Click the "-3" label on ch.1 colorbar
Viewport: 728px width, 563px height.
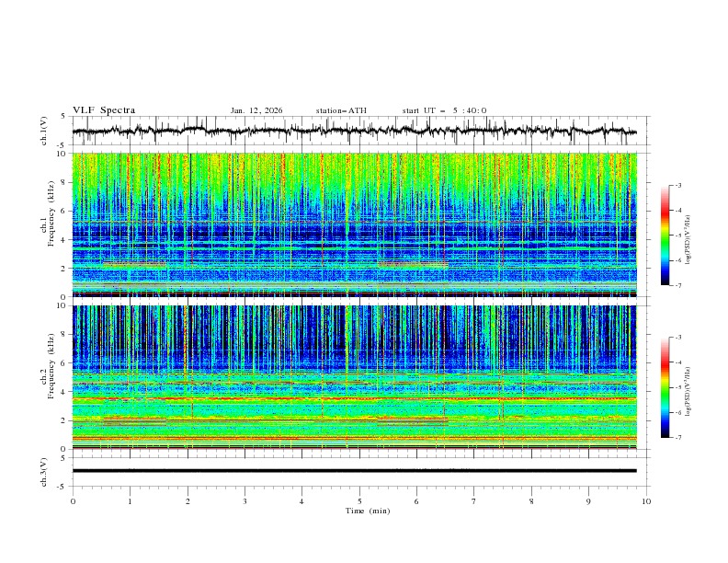[x=677, y=185]
